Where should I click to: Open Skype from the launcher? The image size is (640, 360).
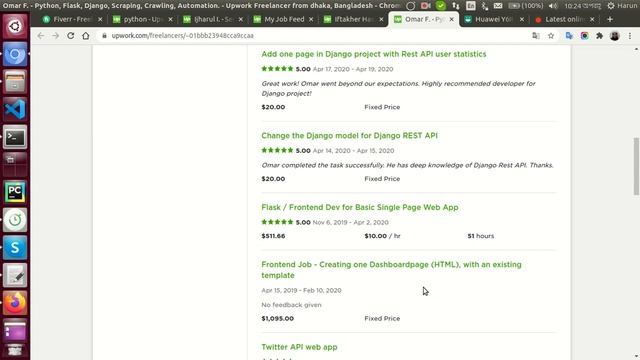click(15, 248)
